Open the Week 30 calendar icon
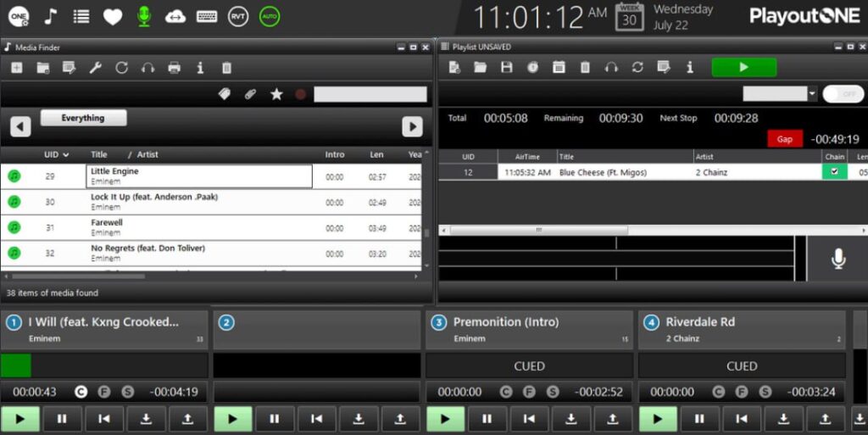Image resolution: width=868 pixels, height=435 pixels. click(630, 17)
